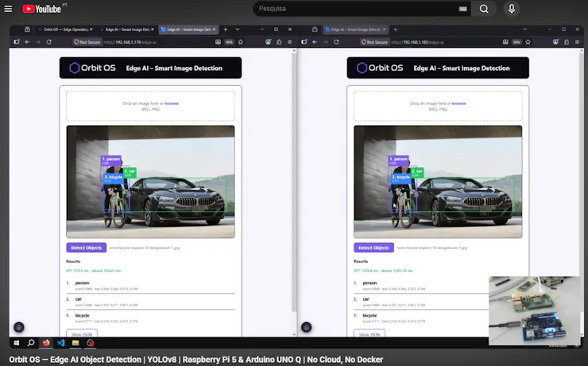Viewport: 588px width, 366px height.
Task: Click 'Detect Objects' button in right page
Action: [374, 247]
